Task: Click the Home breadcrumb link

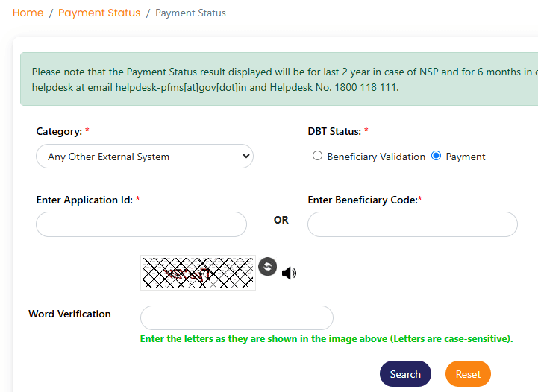Action: (x=28, y=13)
